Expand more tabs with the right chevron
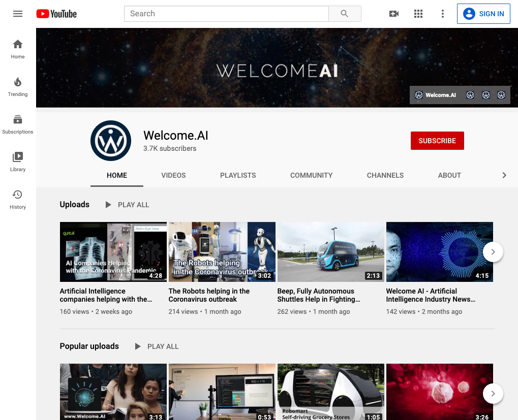518x420 pixels. [504, 175]
